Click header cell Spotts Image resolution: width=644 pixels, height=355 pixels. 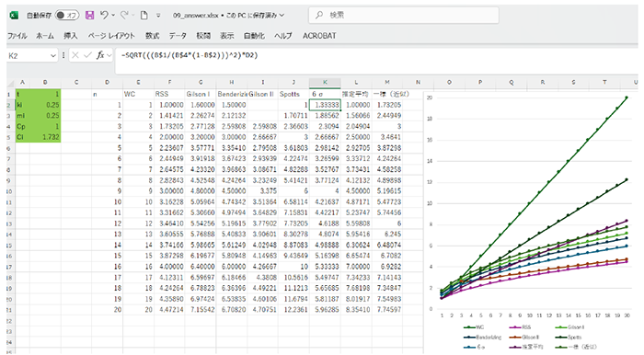click(294, 94)
